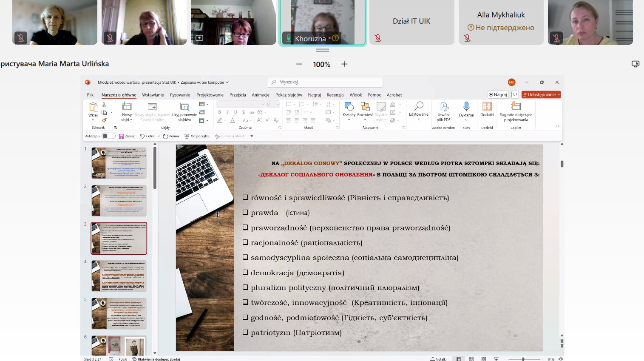
Task: Open the Edytowanie dropdown
Action: [x=418, y=110]
